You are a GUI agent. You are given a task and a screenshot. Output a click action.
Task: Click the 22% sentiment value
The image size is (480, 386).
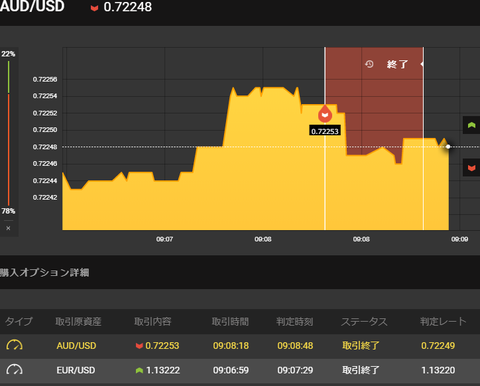point(8,54)
